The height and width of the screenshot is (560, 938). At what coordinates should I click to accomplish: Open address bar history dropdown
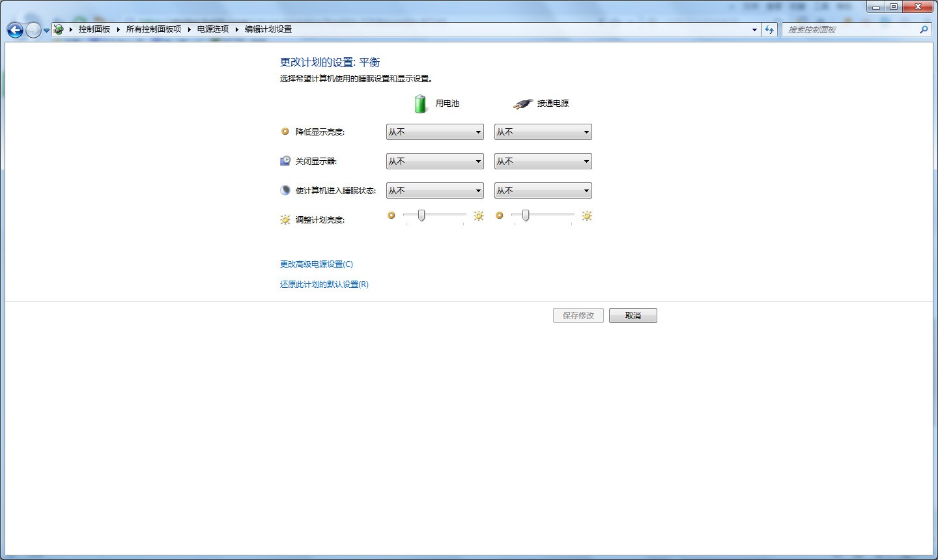point(754,29)
